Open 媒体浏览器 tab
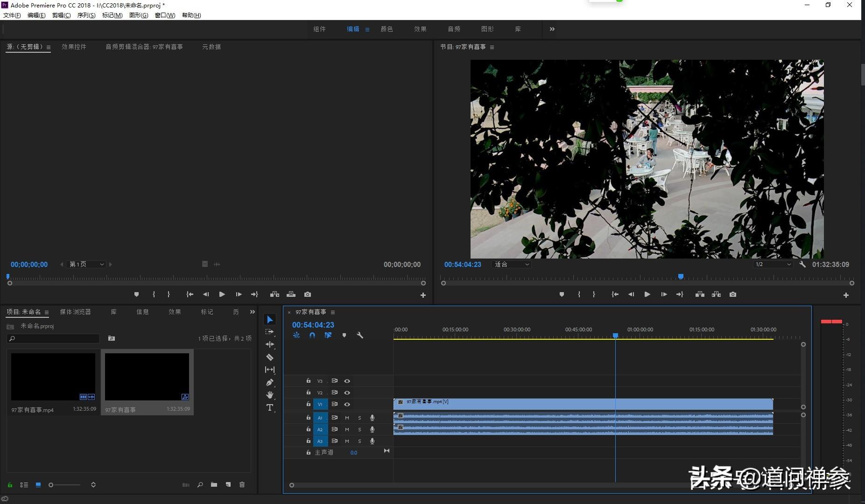This screenshot has width=865, height=504. 75,312
